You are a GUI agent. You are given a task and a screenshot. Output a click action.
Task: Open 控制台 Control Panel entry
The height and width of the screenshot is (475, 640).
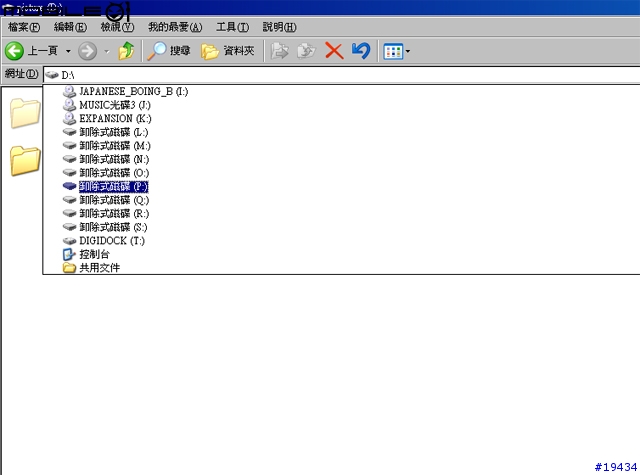coord(94,254)
